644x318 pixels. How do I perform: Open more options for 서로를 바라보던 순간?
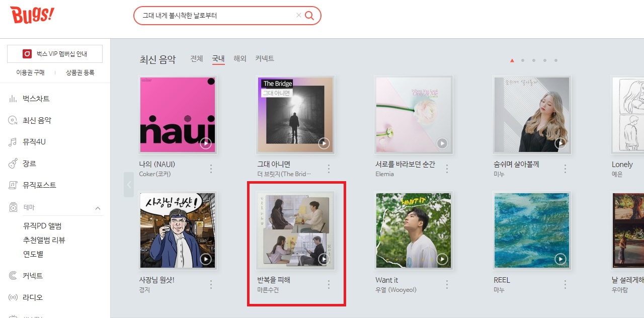pyautogui.click(x=447, y=169)
